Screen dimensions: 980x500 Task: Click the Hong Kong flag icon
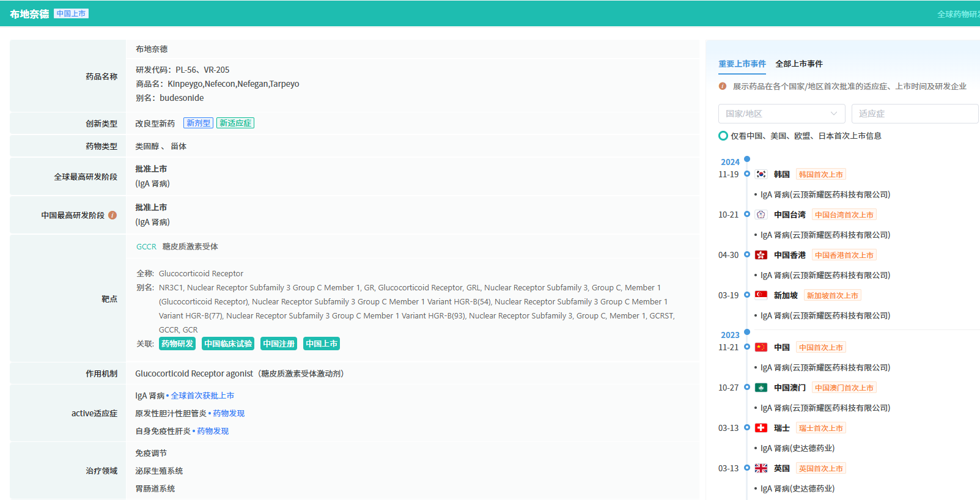point(761,255)
